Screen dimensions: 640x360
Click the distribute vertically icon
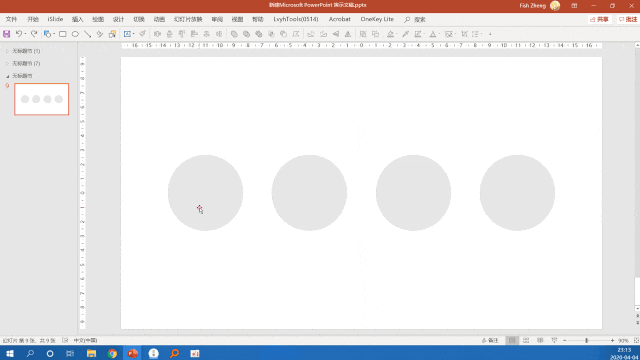[219, 34]
